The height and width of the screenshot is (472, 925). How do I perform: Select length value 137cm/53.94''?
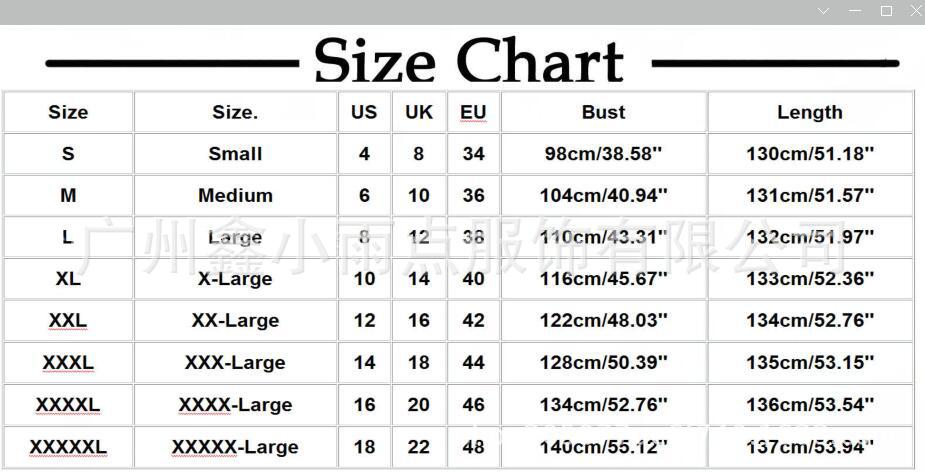[x=809, y=447]
